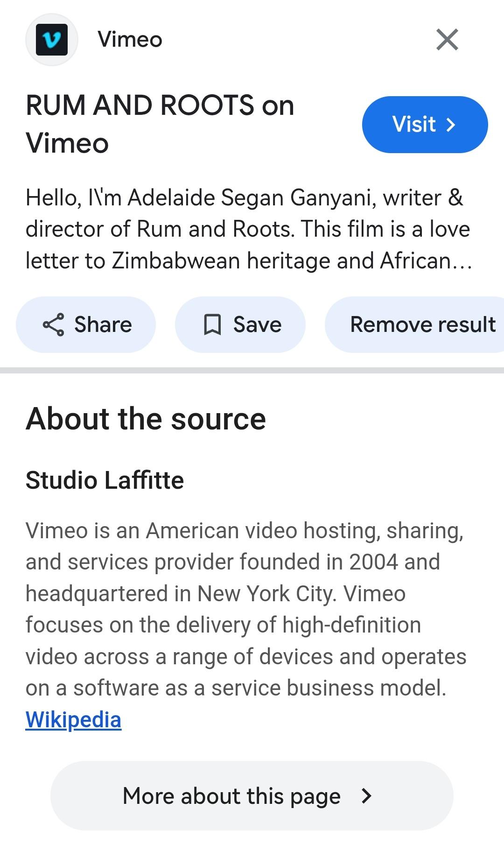
Task: Click the bookmark icon beside Save
Action: click(212, 325)
